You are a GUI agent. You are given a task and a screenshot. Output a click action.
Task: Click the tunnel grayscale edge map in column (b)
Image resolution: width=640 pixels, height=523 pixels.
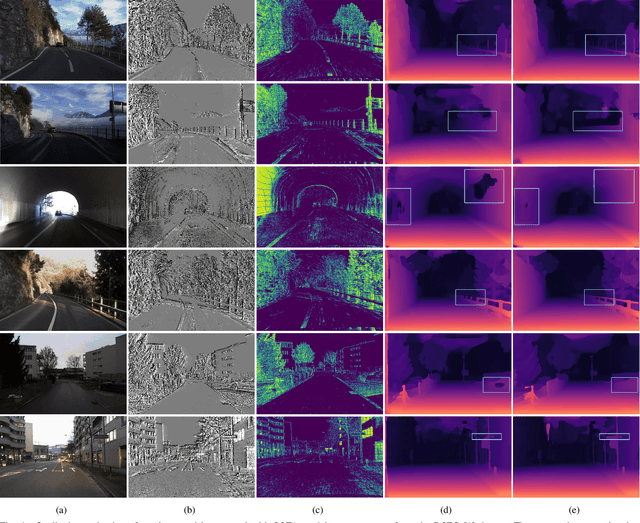(x=191, y=206)
